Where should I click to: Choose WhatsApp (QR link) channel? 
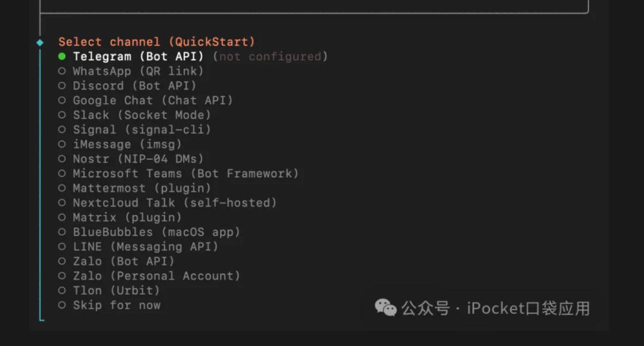(x=138, y=71)
